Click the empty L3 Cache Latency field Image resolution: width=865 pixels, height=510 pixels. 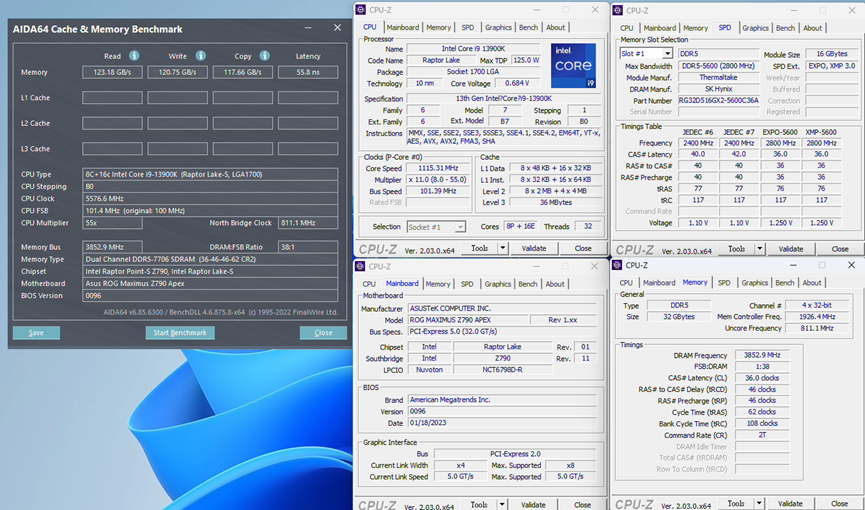click(308, 148)
